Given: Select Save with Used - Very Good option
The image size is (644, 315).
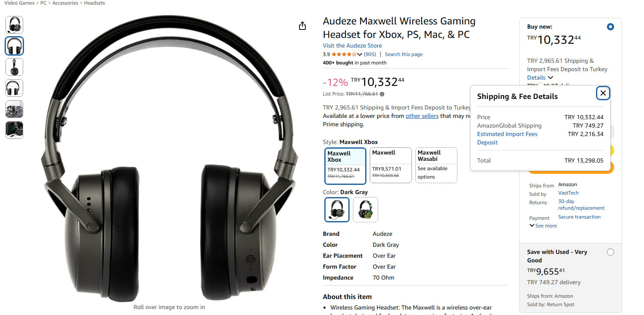Looking at the screenshot, I should (610, 252).
